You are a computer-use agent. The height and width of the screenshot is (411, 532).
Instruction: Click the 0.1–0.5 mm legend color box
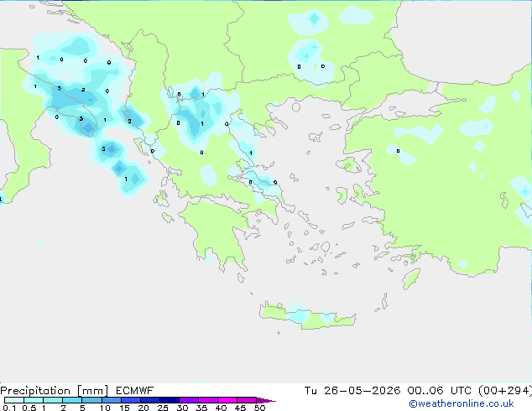tap(14, 400)
